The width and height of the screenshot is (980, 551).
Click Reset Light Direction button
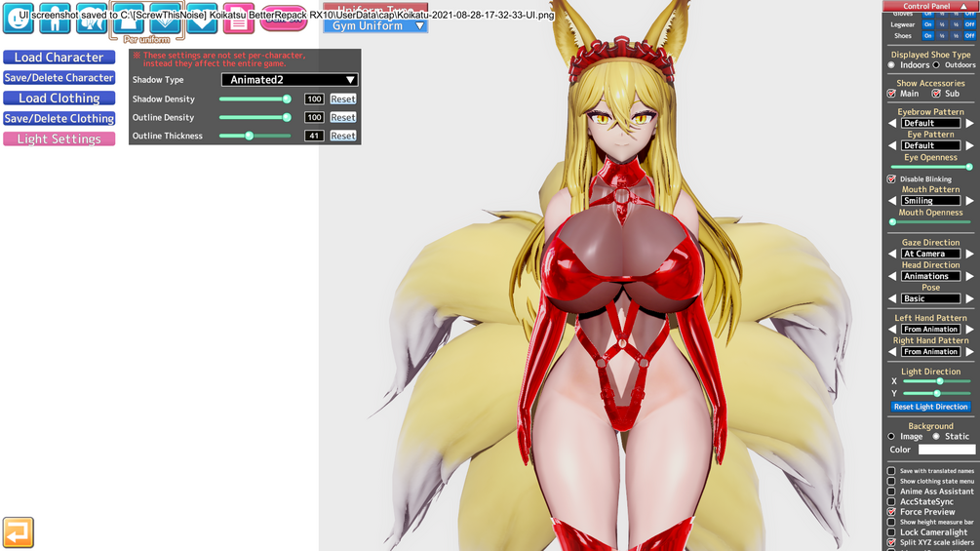[x=930, y=407]
